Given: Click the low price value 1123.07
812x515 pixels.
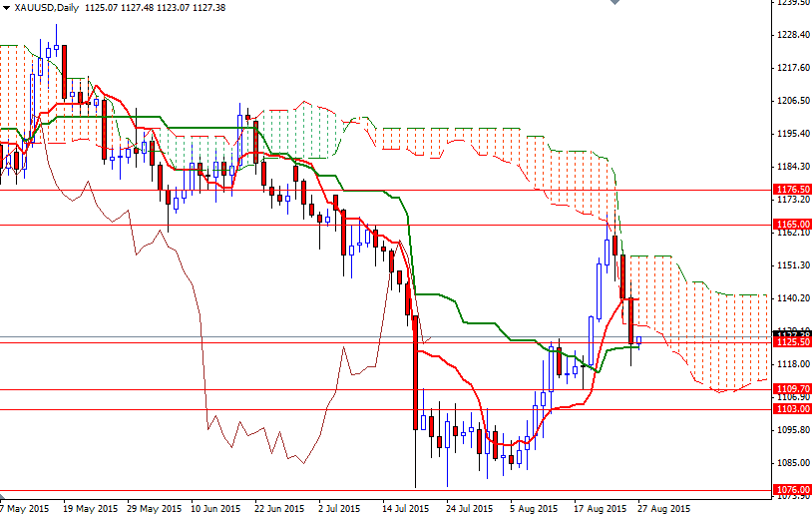Looking at the screenshot, I should (x=173, y=8).
